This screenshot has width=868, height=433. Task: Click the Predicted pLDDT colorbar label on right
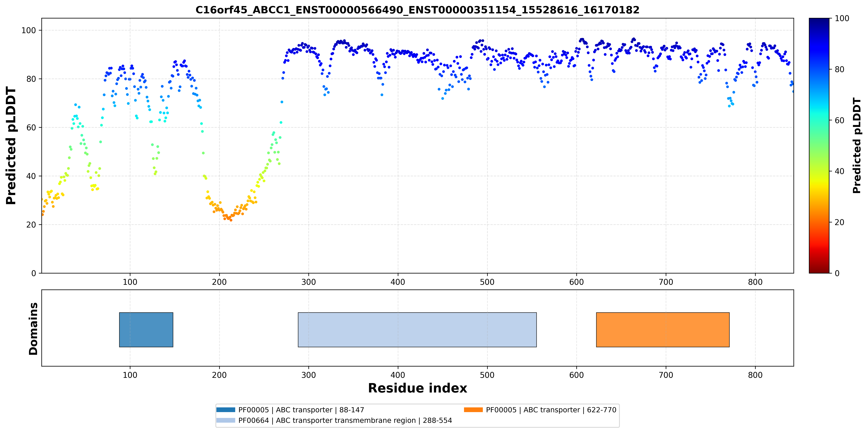click(857, 145)
